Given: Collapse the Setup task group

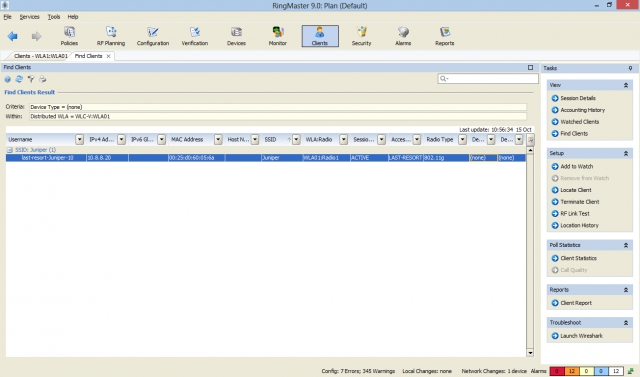Looking at the screenshot, I should tap(625, 153).
